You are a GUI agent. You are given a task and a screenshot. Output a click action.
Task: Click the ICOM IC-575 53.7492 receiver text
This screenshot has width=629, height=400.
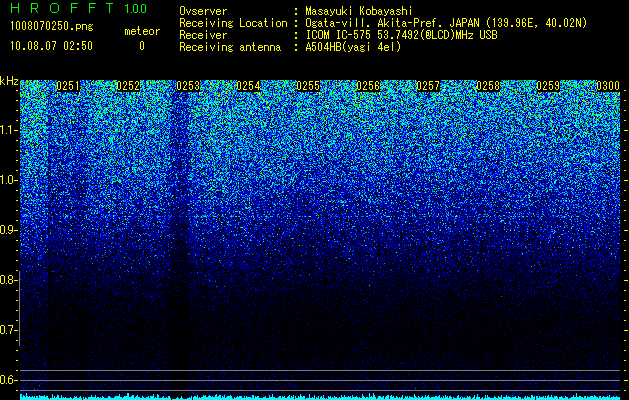[401, 35]
